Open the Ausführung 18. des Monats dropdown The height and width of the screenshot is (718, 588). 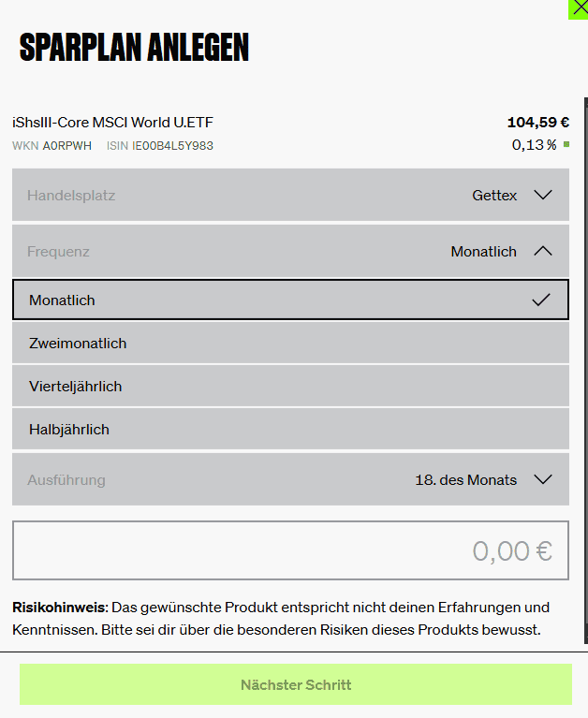[291, 479]
